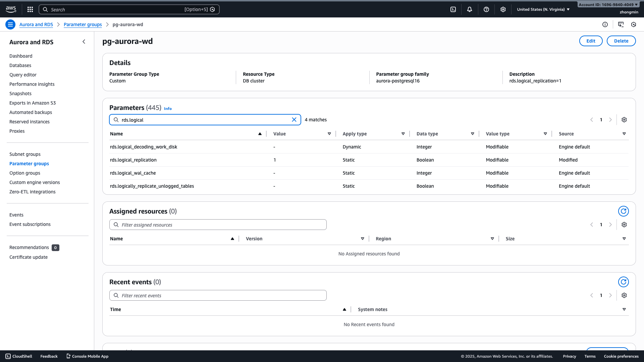Viewport: 644px width, 362px height.
Task: Click the Filter assigned resources field
Action: pos(218,225)
